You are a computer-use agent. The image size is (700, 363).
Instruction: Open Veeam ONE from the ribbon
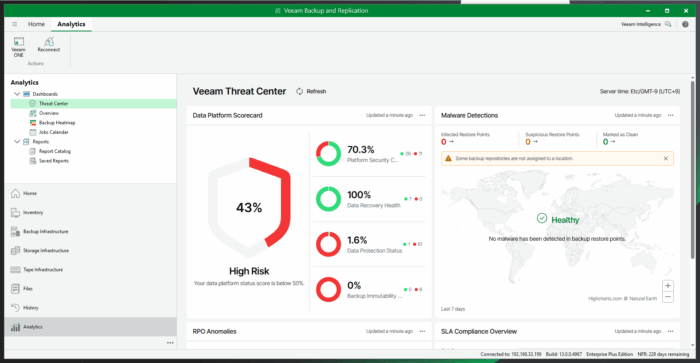(x=18, y=47)
